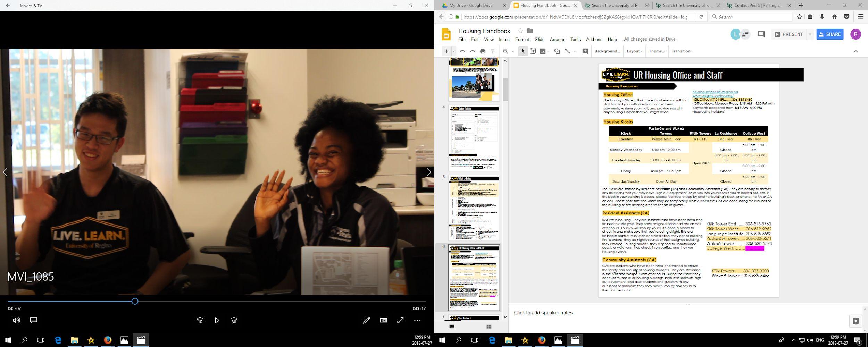Toggle mini view in Movies & TV
Viewport: 868px width, 347px height.
pos(383,320)
